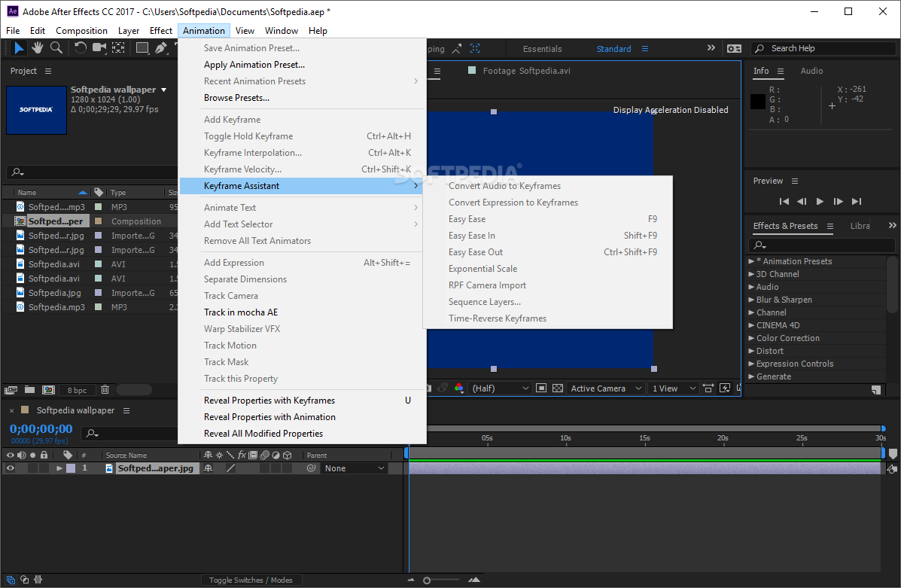Open the Active Camera dropdown
Image resolution: width=901 pixels, height=588 pixels.
[606, 388]
